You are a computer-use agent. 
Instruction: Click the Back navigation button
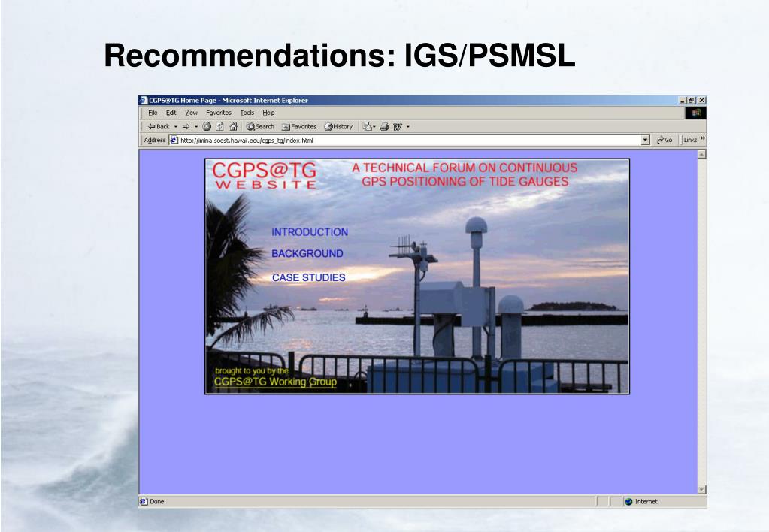click(158, 126)
